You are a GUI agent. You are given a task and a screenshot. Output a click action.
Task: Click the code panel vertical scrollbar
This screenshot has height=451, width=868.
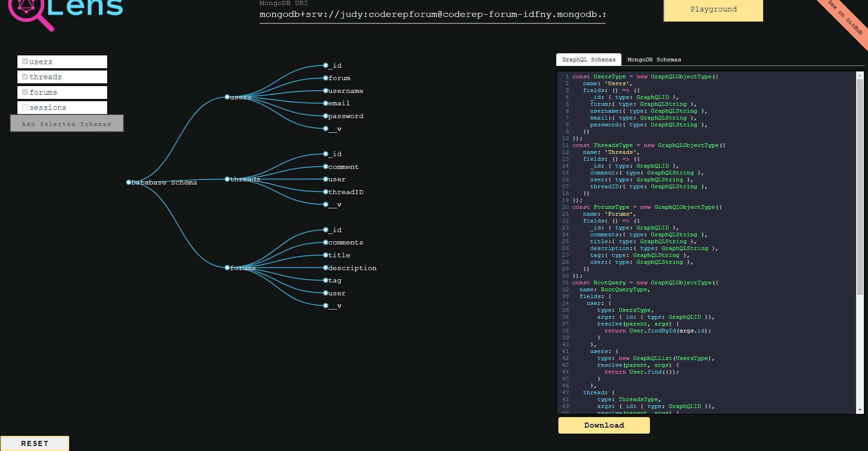click(x=860, y=188)
